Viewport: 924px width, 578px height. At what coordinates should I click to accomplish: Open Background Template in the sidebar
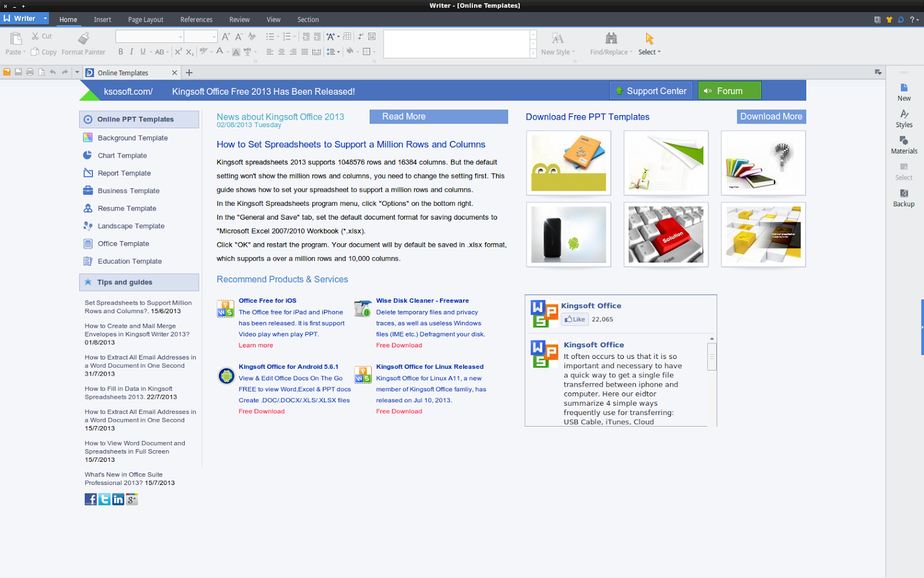tap(132, 138)
